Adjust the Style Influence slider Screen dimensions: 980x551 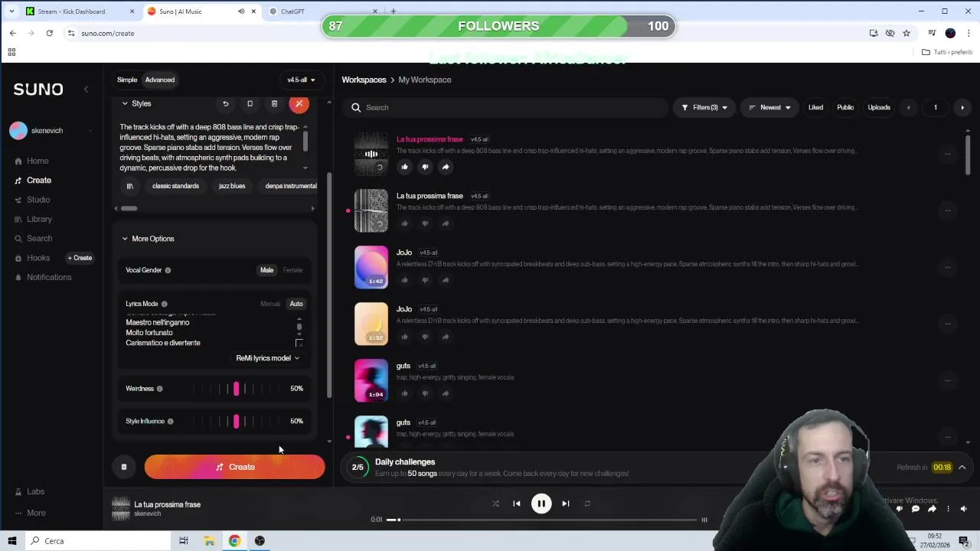[236, 421]
